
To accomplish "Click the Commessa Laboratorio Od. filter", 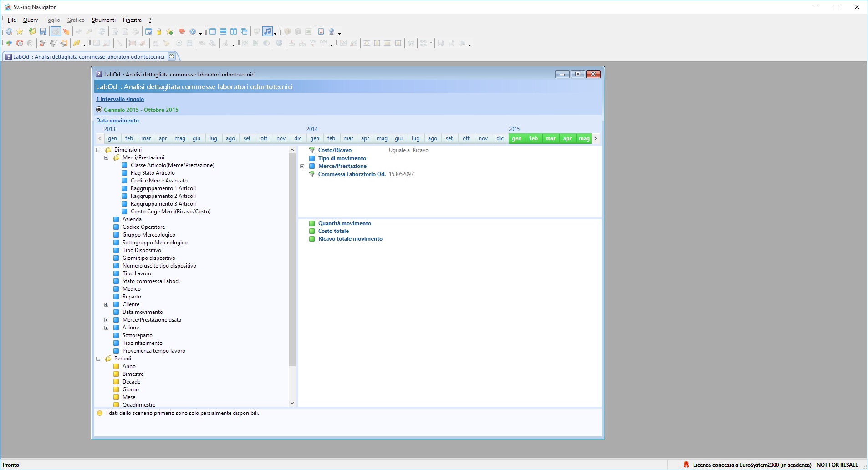I will point(352,174).
